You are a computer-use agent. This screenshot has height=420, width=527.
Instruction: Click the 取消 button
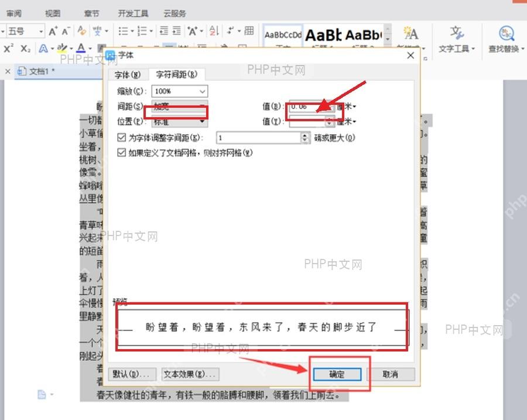391,374
